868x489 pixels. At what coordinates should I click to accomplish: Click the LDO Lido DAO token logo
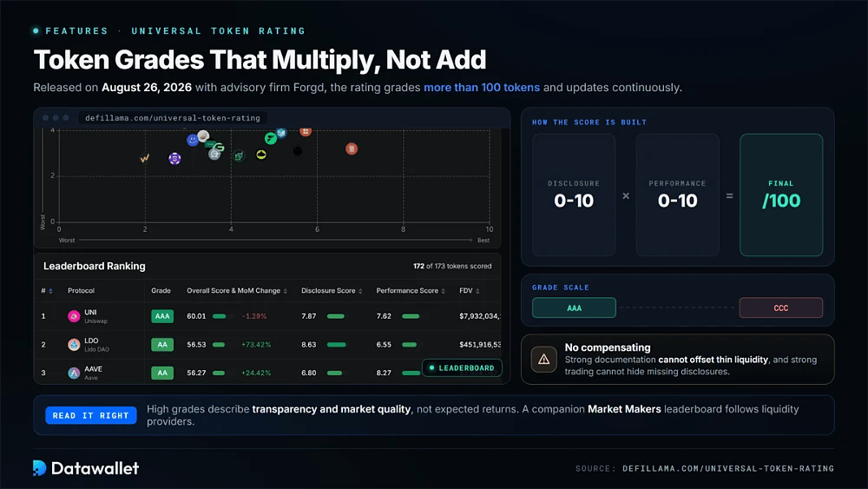pos(74,345)
